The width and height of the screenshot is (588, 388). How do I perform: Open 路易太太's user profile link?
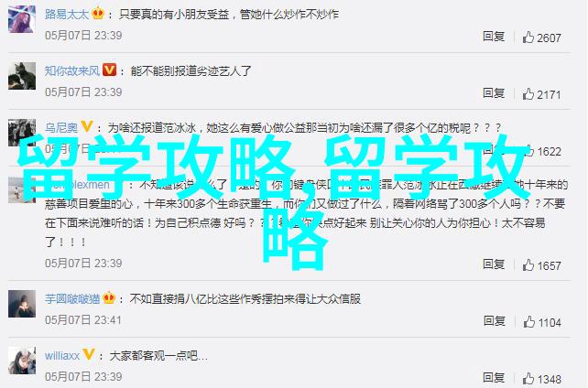click(x=67, y=15)
